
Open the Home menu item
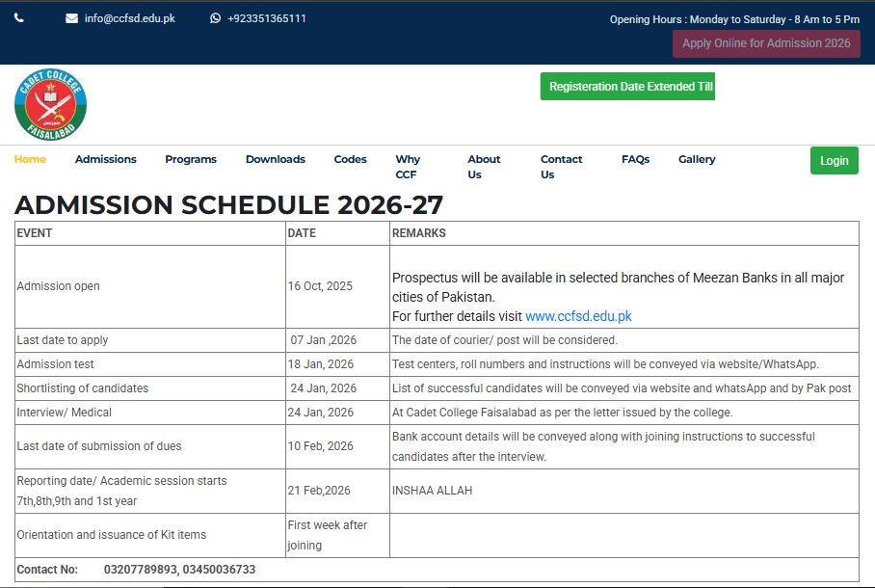(x=30, y=160)
